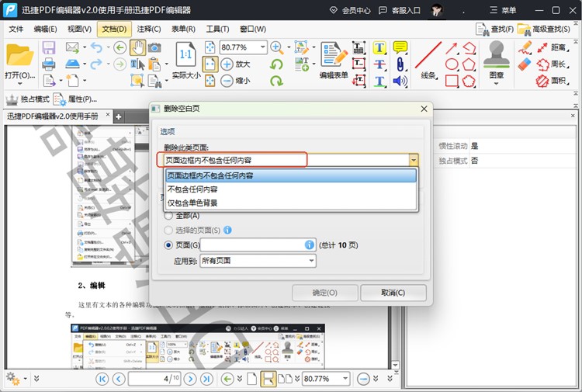Screen dimensions: 582x392
Task: Select the All (A) radio button
Action: point(168,216)
